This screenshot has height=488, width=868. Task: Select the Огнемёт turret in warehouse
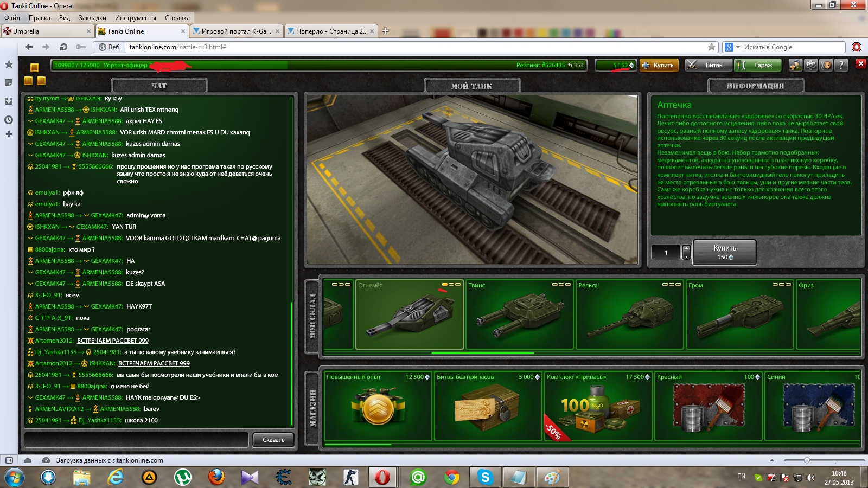[x=410, y=314]
